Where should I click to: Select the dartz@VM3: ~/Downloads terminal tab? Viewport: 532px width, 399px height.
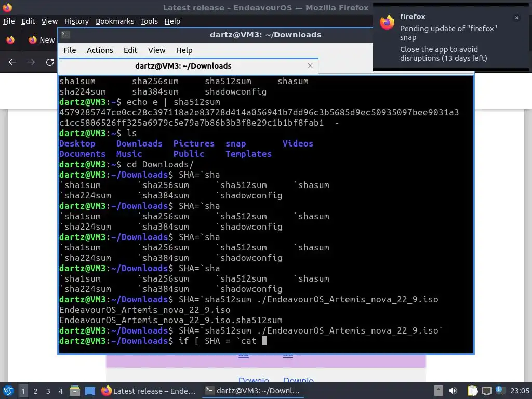pos(188,66)
